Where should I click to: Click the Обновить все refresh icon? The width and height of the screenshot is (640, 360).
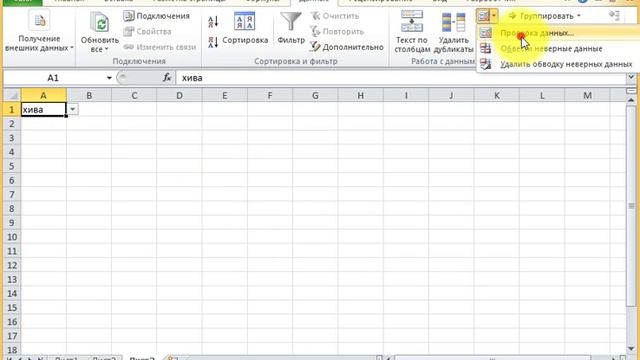100,22
